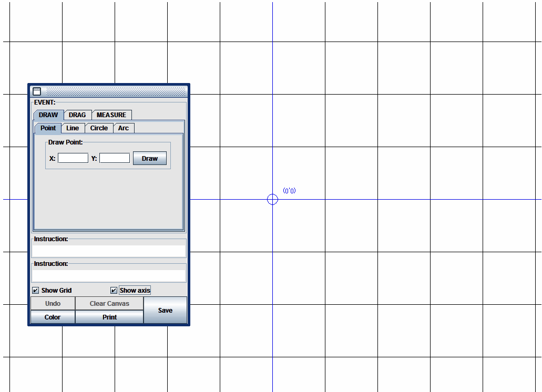Save the drawing with the Save button
Image resolution: width=542 pixels, height=392 pixels.
click(165, 311)
